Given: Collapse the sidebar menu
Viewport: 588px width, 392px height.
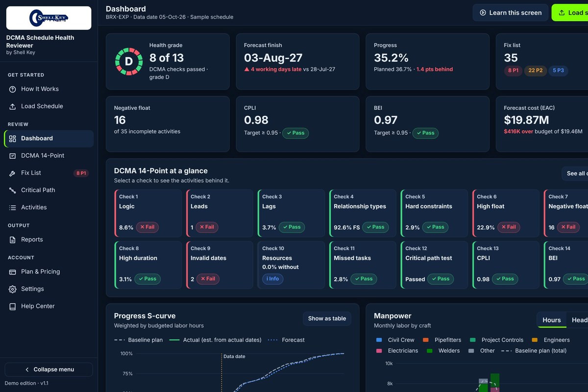Looking at the screenshot, I should click(49, 369).
